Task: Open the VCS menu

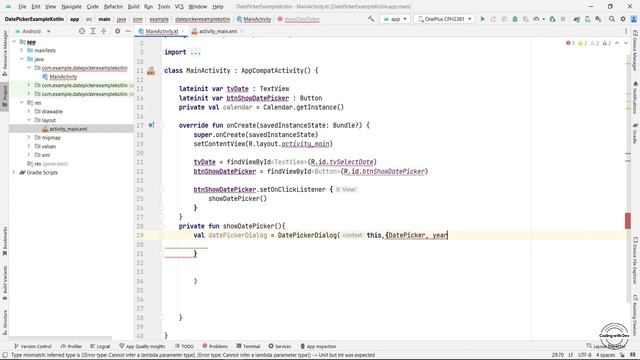Action: click(179, 7)
